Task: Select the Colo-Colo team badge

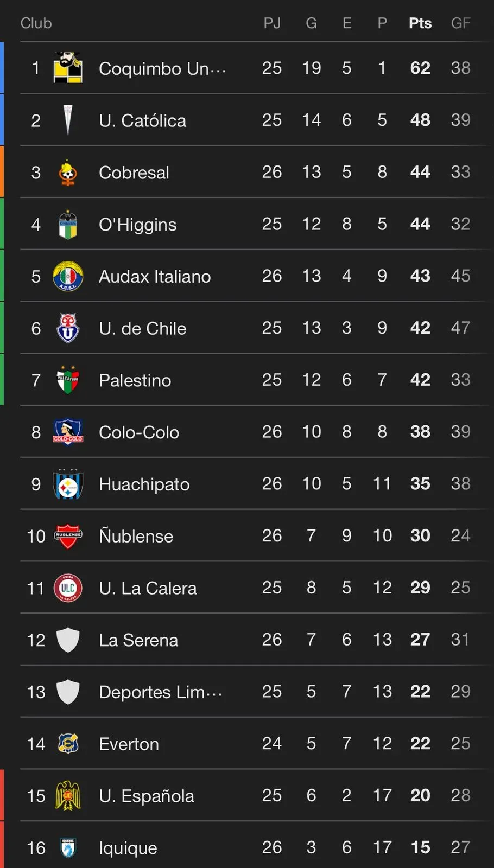Action: (x=68, y=432)
